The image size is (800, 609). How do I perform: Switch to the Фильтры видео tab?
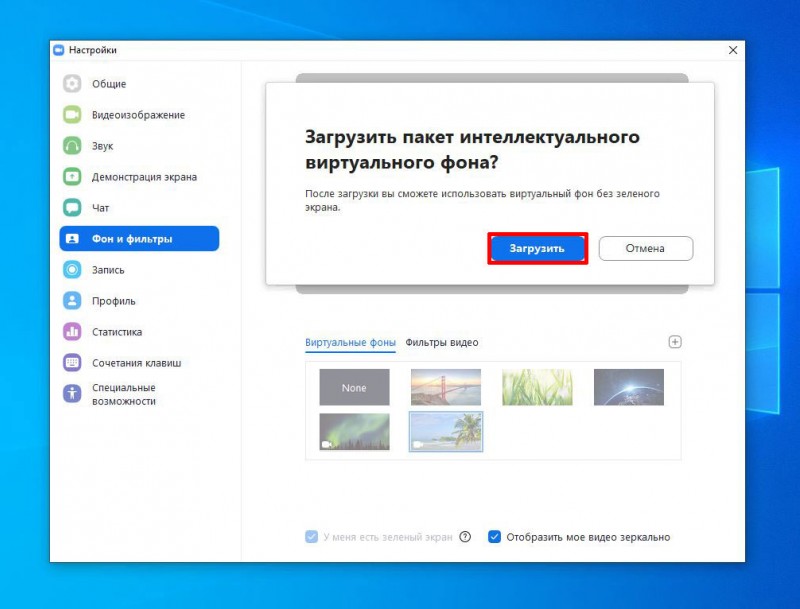(442, 342)
